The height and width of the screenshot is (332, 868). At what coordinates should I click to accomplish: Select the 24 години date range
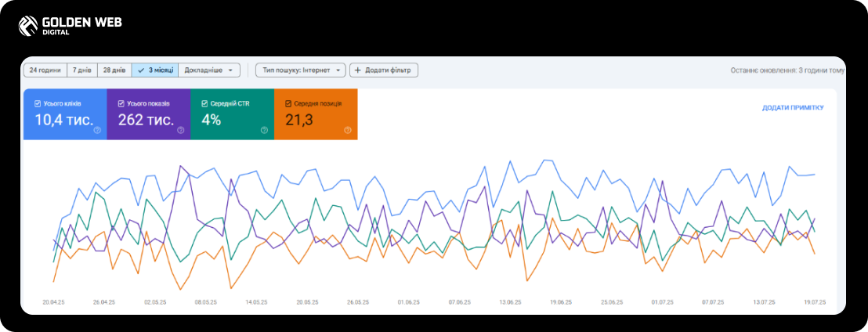coord(45,70)
